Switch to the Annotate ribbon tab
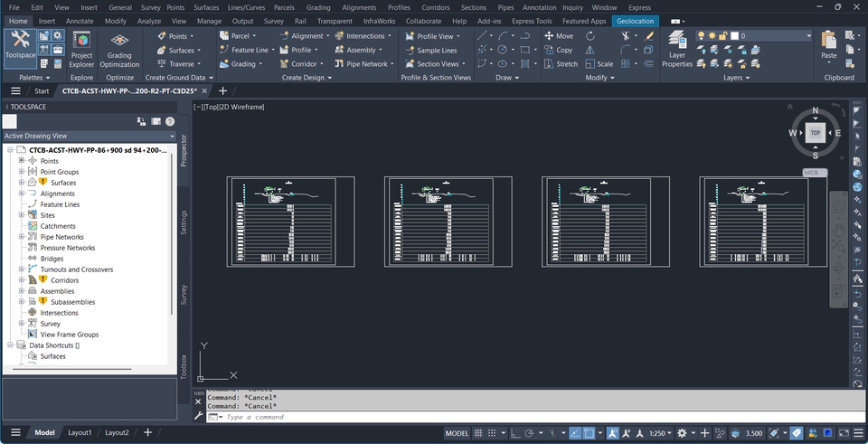 tap(80, 21)
